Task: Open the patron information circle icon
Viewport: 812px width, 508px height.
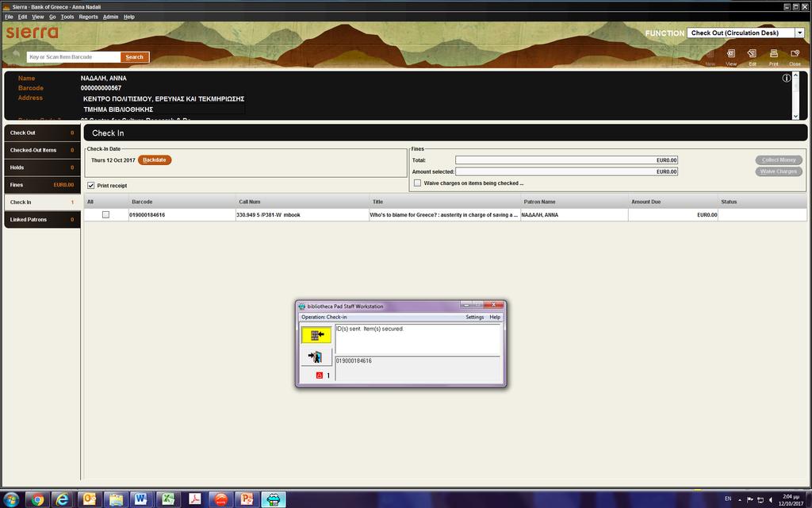Action: (786, 79)
